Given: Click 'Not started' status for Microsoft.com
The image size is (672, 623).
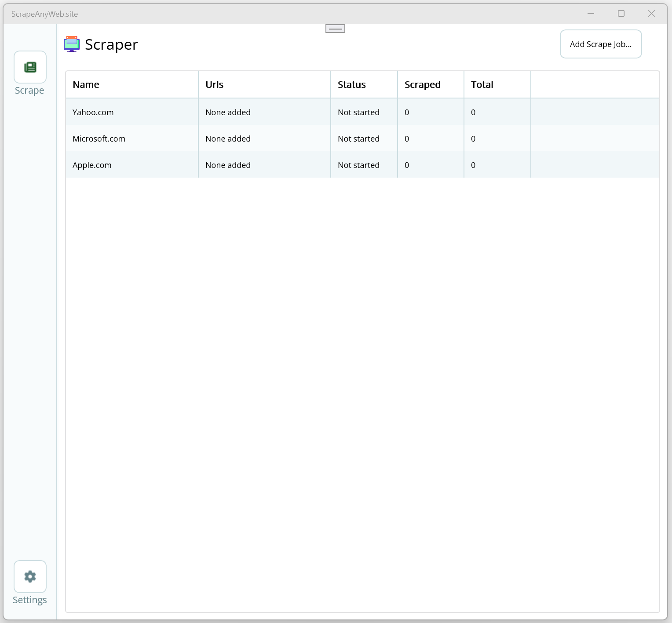Looking at the screenshot, I should tap(358, 138).
